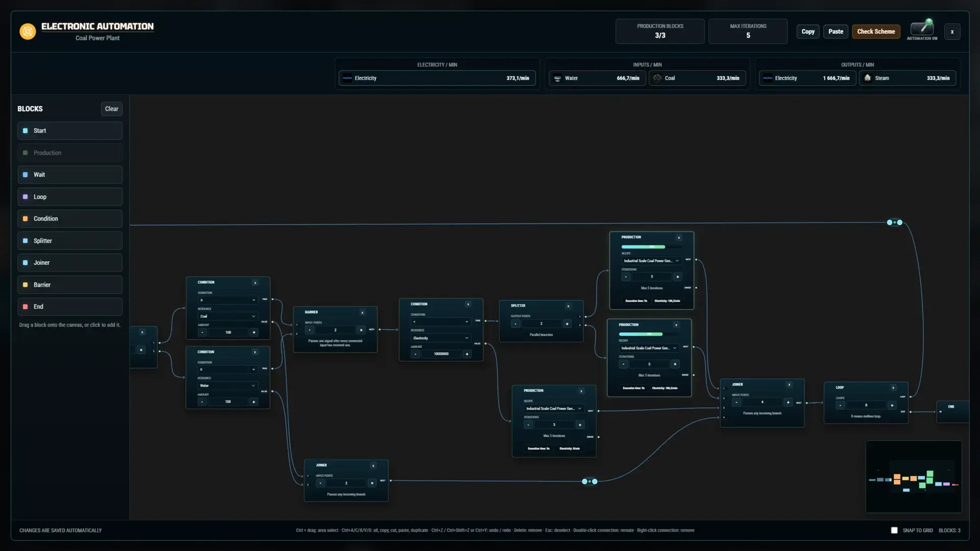Remove the Barrier block with its x
Viewport: 980px width, 551px height.
(362, 313)
